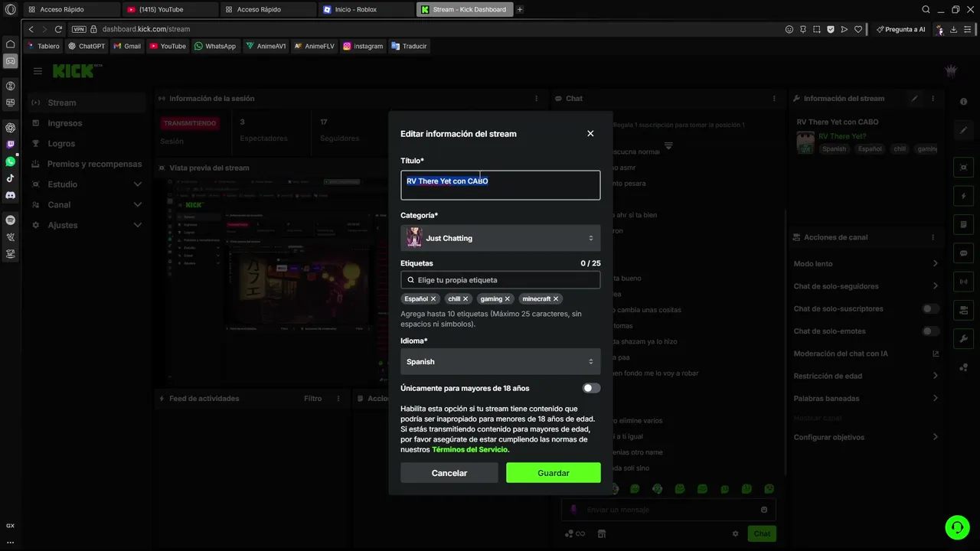Click the Cancelar button
The height and width of the screenshot is (551, 980).
(x=449, y=473)
